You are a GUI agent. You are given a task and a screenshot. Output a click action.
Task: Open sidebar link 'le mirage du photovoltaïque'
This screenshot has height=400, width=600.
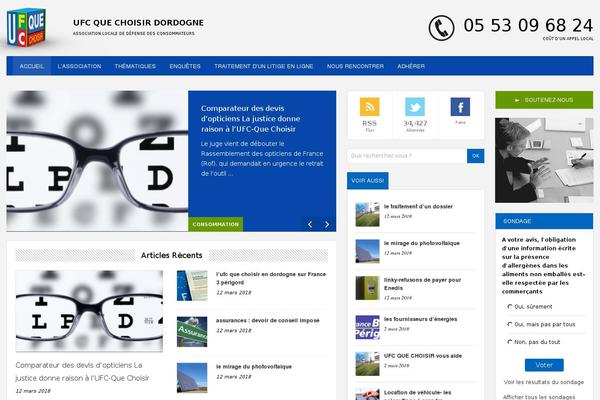(x=422, y=243)
